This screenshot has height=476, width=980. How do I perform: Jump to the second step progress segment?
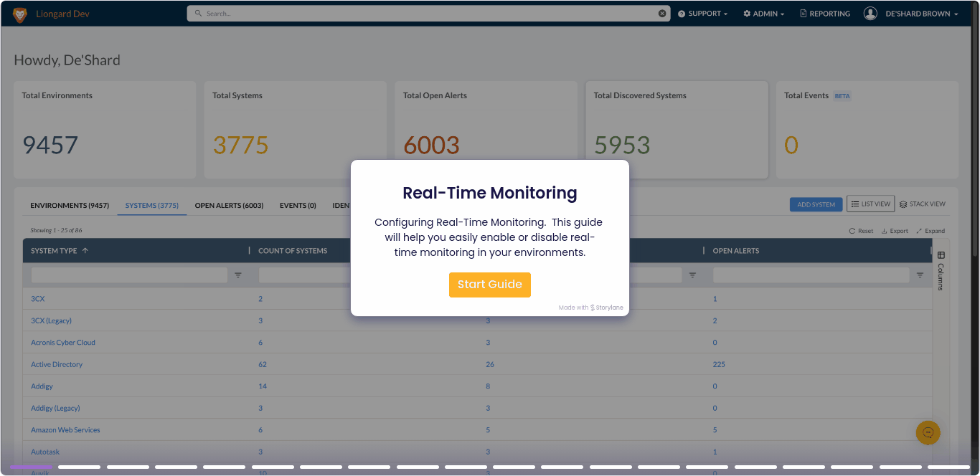coord(79,467)
